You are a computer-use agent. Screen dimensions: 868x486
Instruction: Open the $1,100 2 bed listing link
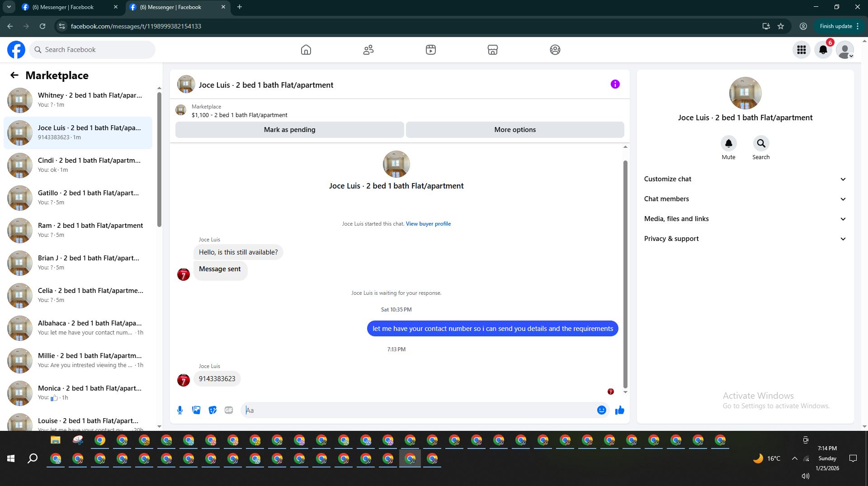pyautogui.click(x=239, y=115)
